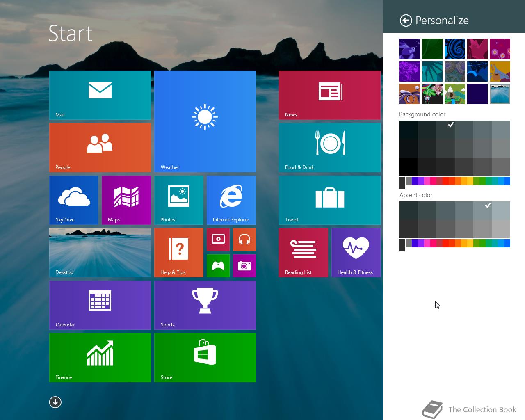Pick blue end of Background color strip
This screenshot has height=420, width=525.
coord(507,180)
